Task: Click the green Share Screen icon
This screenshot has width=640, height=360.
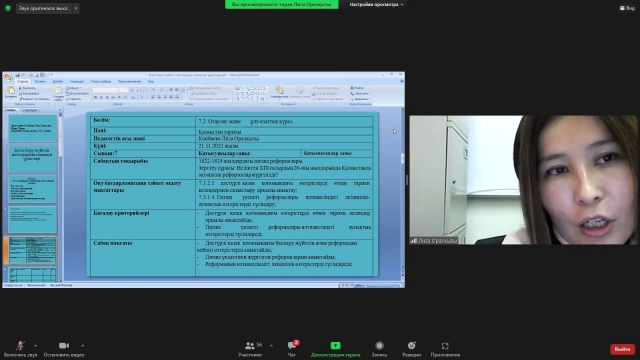Action: click(x=335, y=345)
